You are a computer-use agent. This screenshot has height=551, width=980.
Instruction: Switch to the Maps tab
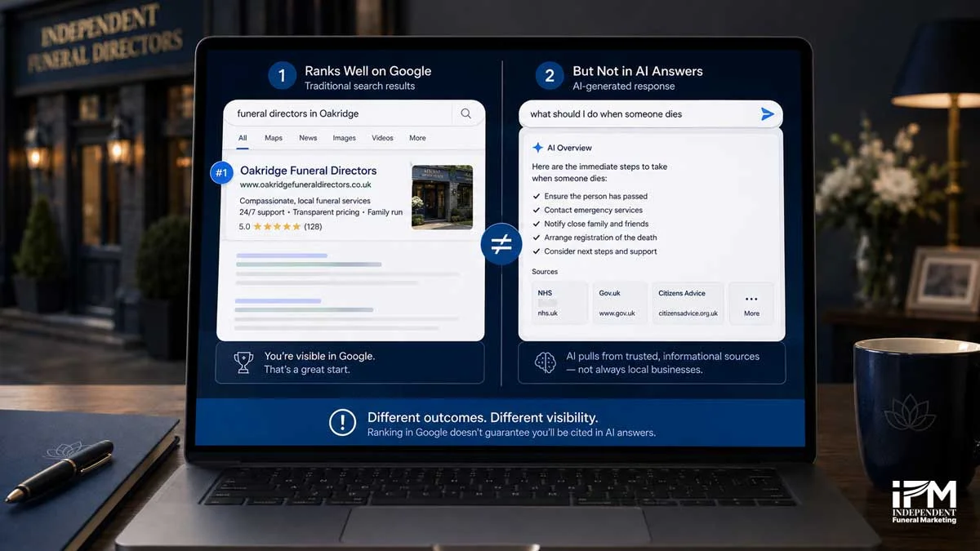(x=274, y=138)
